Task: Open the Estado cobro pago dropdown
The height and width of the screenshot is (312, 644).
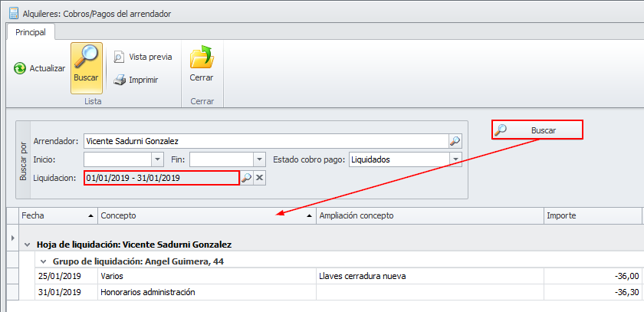Action: (455, 159)
